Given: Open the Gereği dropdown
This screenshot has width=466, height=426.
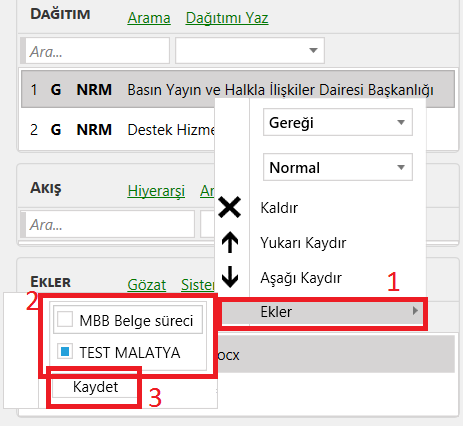Looking at the screenshot, I should [x=338, y=122].
